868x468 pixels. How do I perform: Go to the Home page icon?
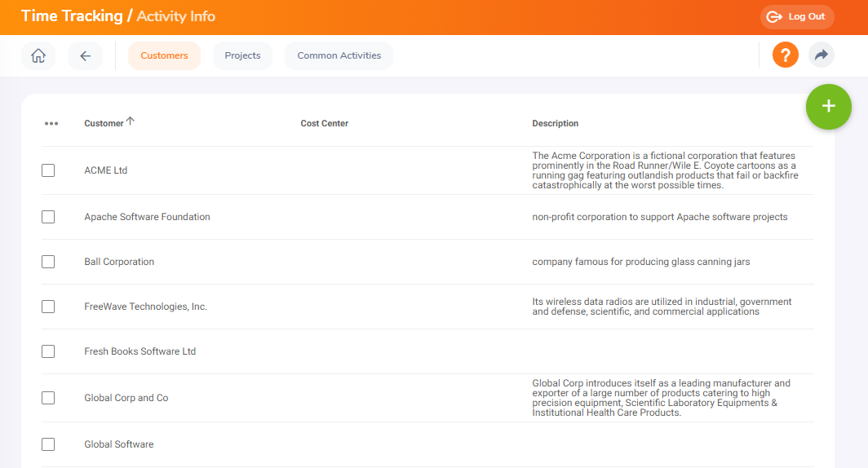38,55
